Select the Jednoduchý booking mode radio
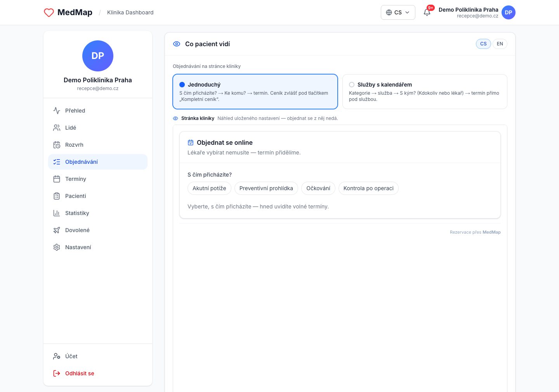The width and height of the screenshot is (559, 392). (182, 85)
